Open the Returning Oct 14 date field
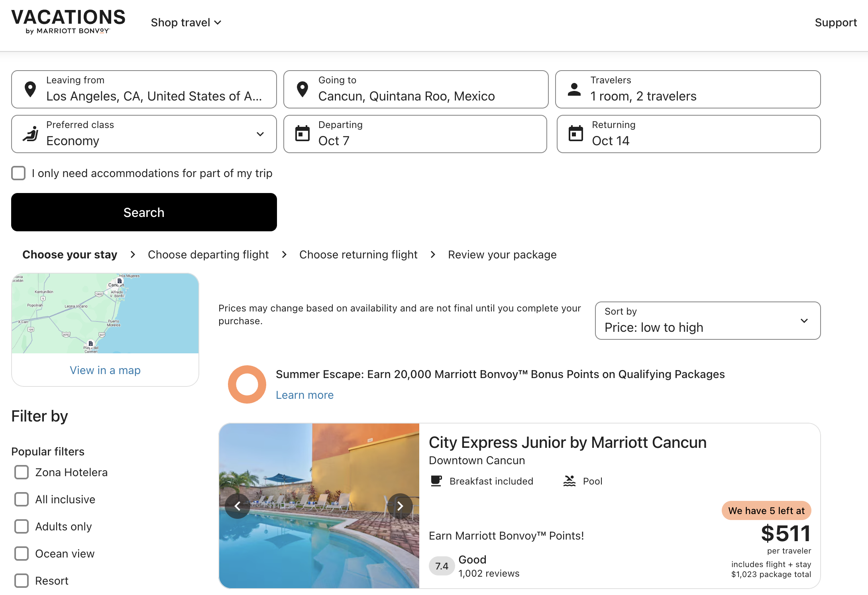This screenshot has height=595, width=868. tap(689, 134)
